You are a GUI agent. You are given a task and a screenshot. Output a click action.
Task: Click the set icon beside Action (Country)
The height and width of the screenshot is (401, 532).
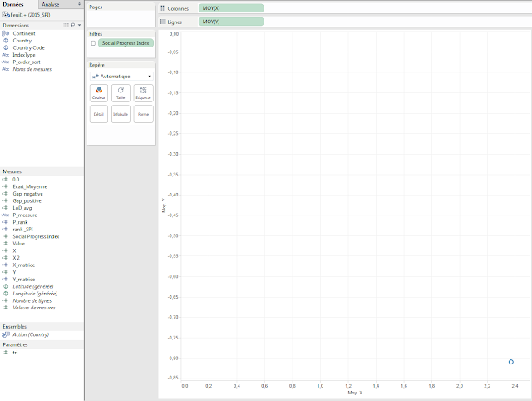pos(6,334)
